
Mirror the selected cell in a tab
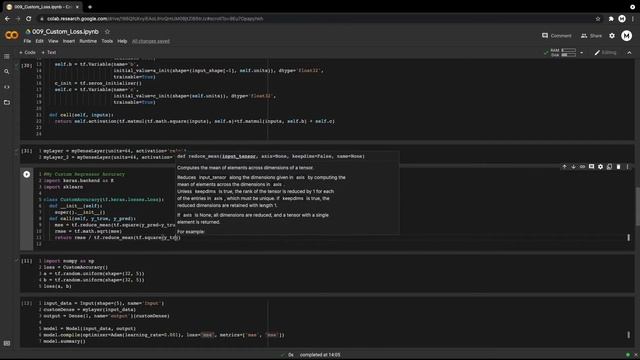point(609,167)
